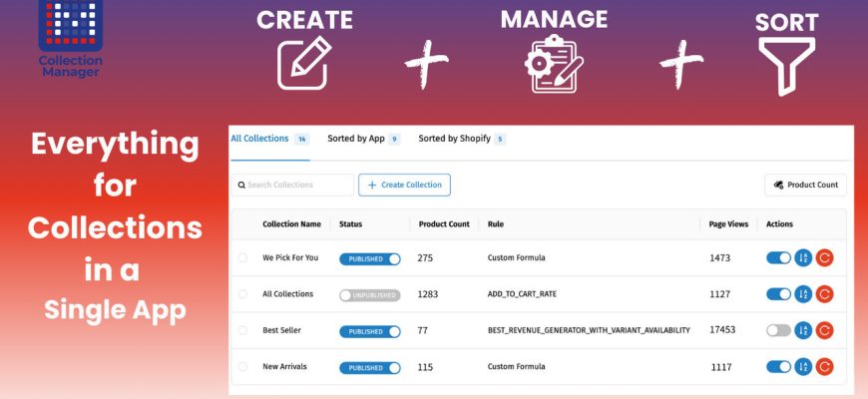
Task: Publish the All Collections row
Action: 370,295
